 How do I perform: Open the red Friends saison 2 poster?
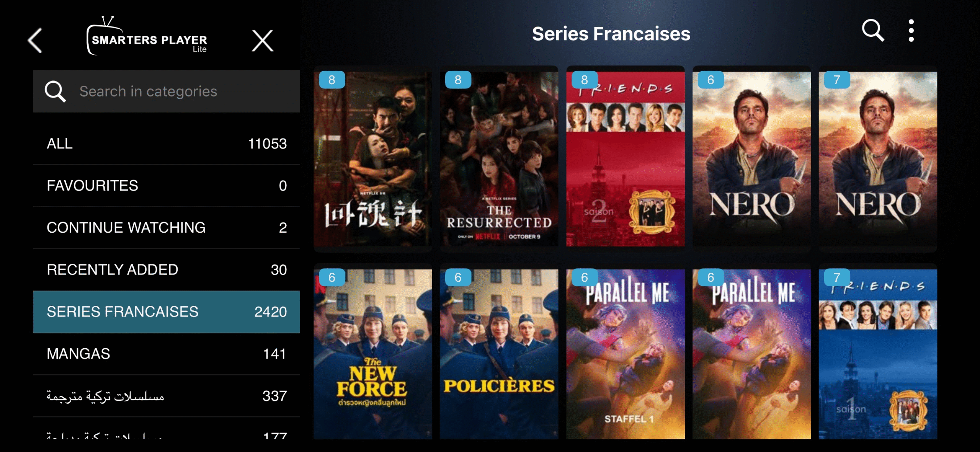pos(625,159)
